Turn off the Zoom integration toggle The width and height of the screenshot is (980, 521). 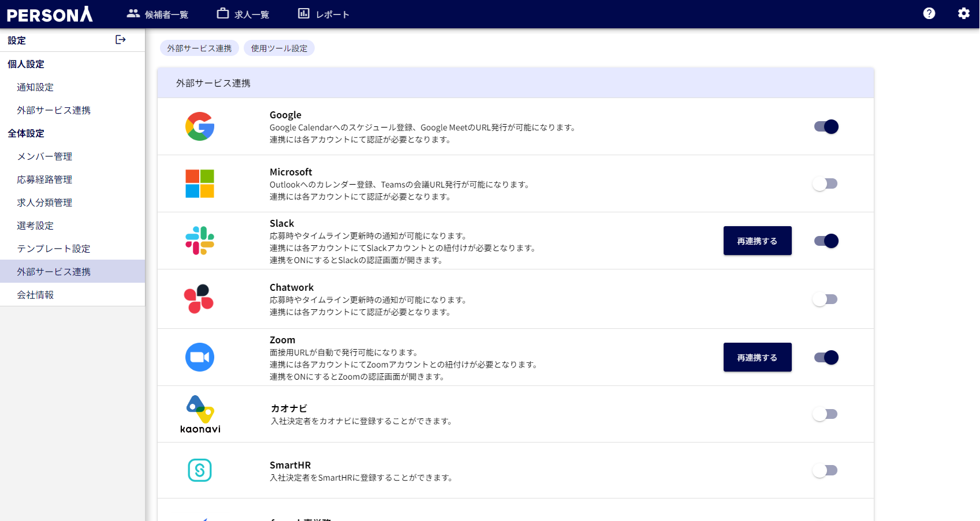point(826,357)
